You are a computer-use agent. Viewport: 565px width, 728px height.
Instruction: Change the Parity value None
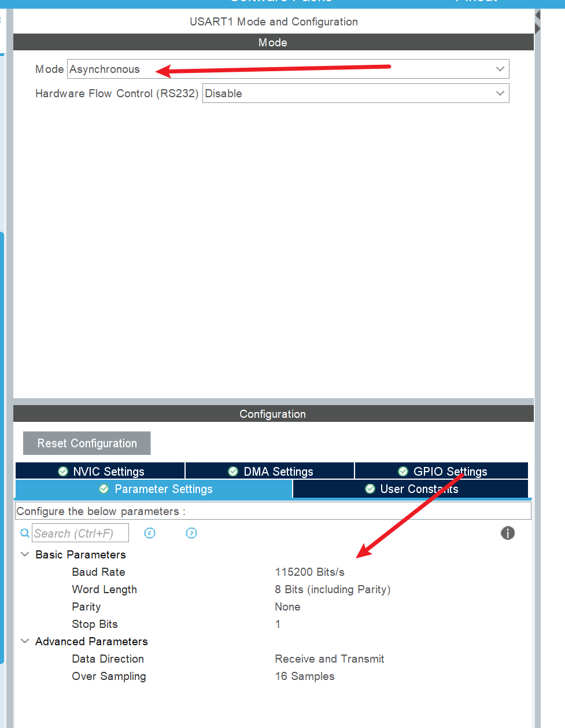click(x=287, y=607)
